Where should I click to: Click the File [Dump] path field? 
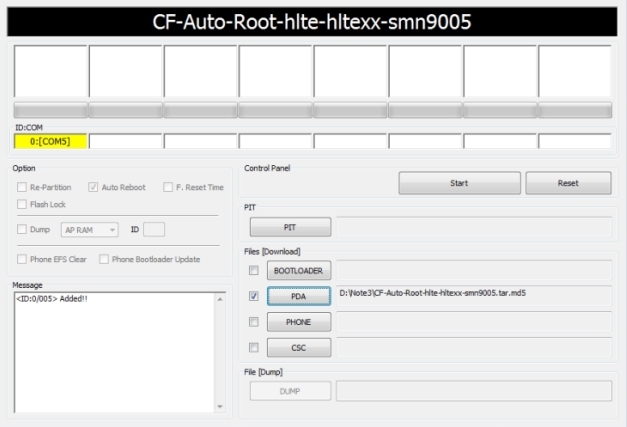tap(474, 391)
